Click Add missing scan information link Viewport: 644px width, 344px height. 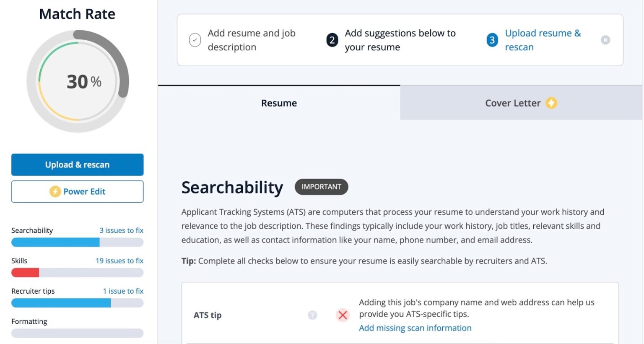pos(415,328)
